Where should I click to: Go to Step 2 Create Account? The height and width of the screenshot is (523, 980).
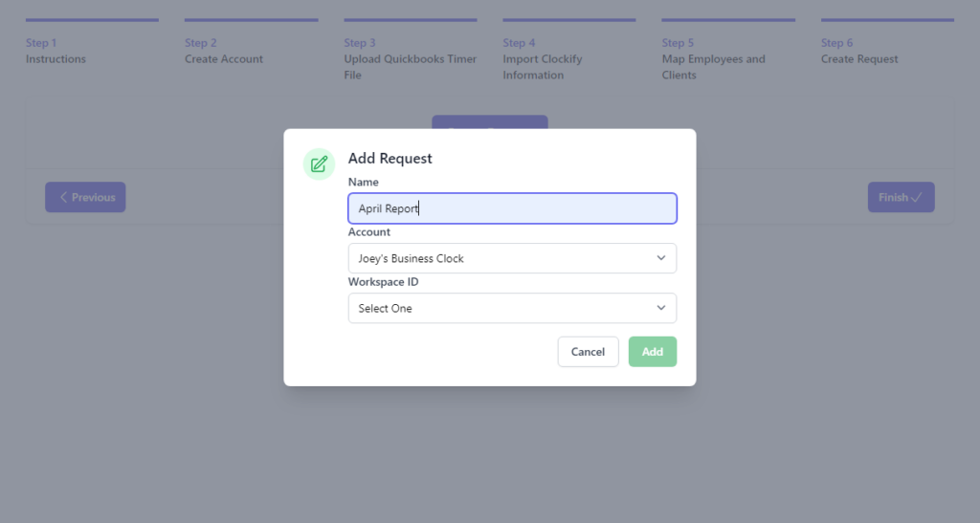coord(252,42)
